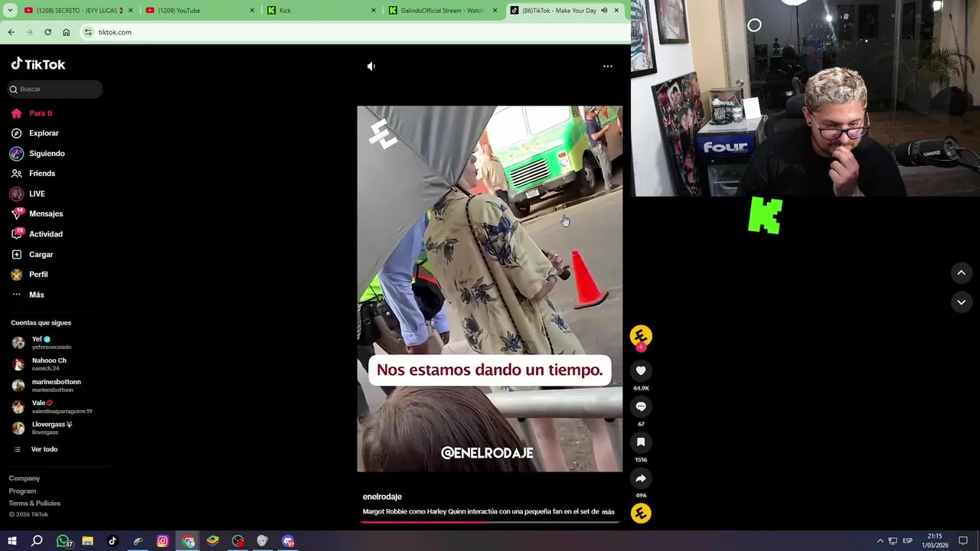Go to previous video with up chevron
Viewport: 980px width, 551px height.
point(962,272)
